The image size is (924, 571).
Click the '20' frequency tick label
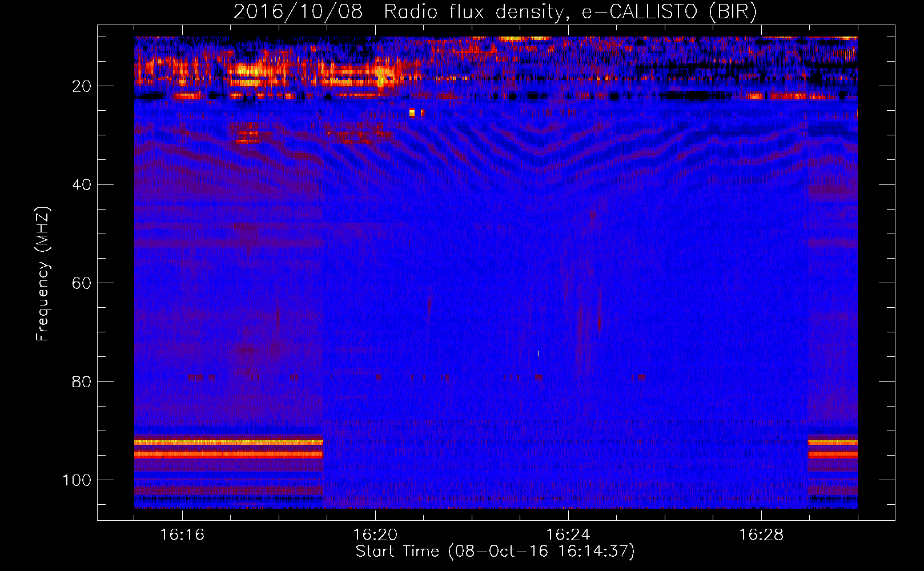pos(82,86)
